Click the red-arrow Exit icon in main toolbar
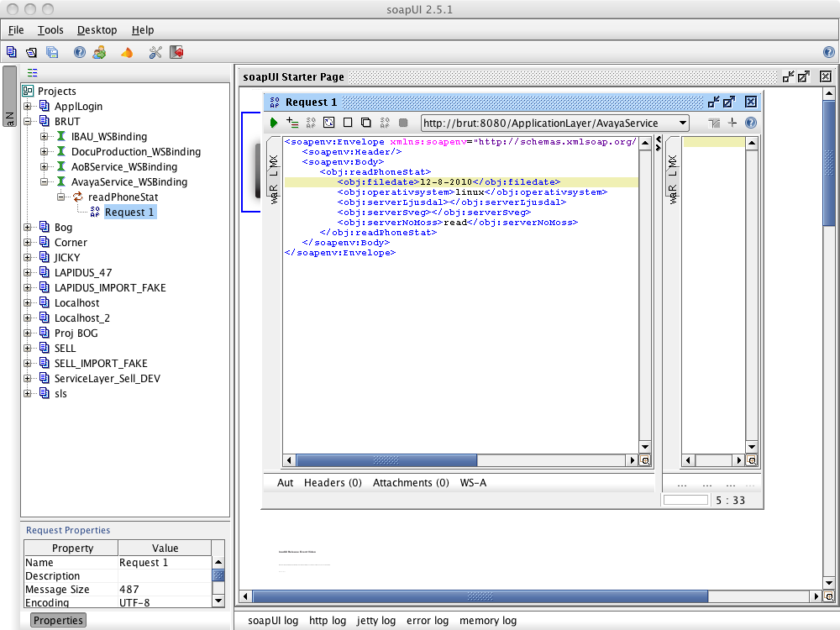Viewport: 840px width, 630px height. coord(176,52)
